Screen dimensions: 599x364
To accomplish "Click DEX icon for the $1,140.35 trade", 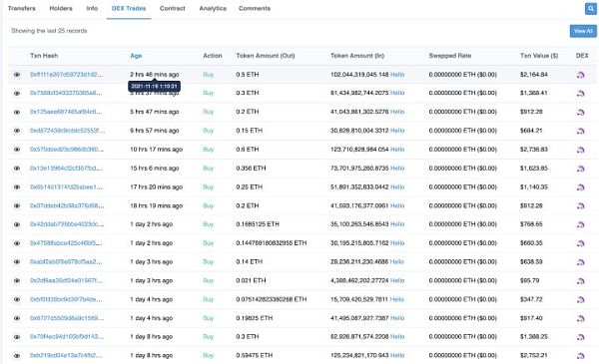I will (x=581, y=187).
